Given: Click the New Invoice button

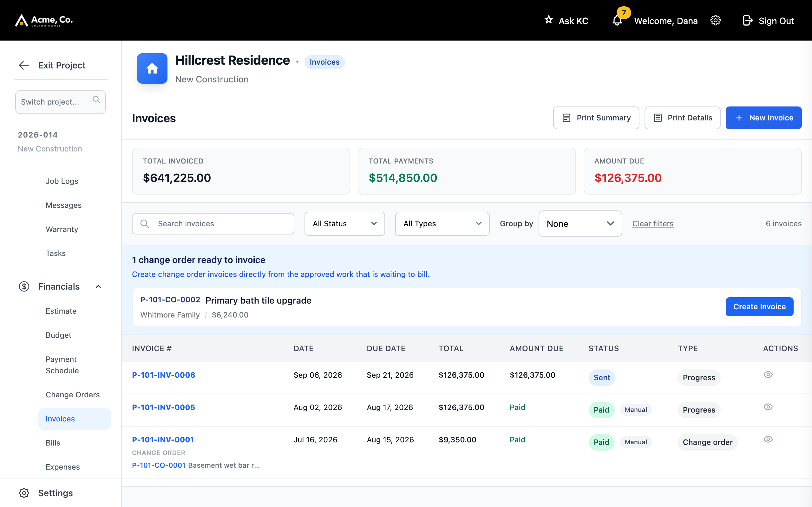Looking at the screenshot, I should pyautogui.click(x=763, y=118).
